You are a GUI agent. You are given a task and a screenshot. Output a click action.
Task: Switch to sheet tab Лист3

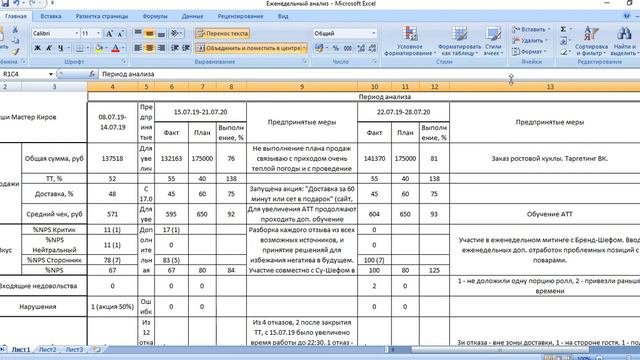tap(74, 349)
